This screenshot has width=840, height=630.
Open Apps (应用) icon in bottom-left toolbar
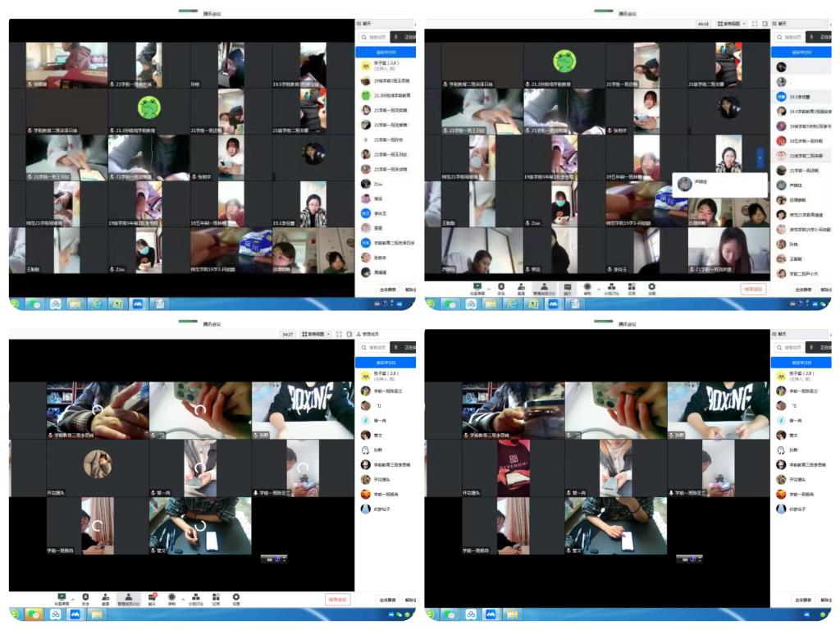(x=216, y=597)
